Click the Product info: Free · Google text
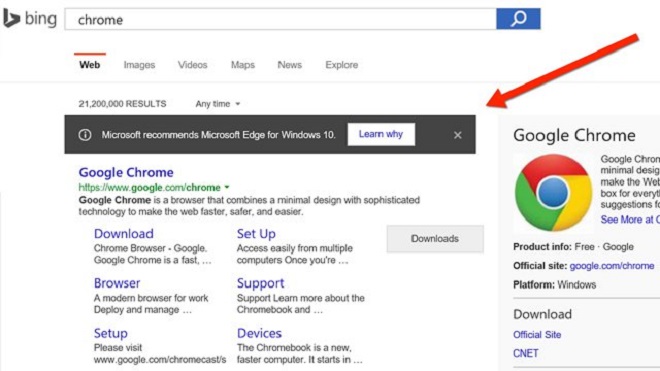 coord(573,247)
